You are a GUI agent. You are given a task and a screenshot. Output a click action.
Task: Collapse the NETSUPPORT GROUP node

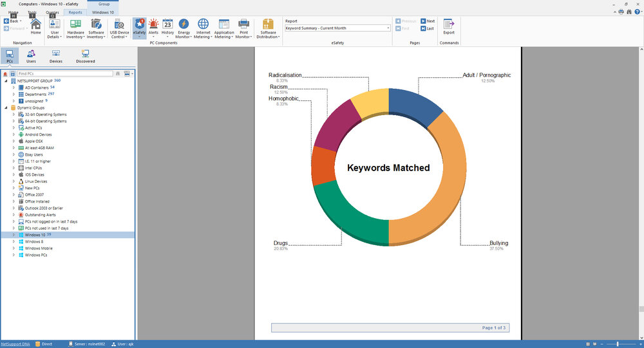(x=6, y=81)
